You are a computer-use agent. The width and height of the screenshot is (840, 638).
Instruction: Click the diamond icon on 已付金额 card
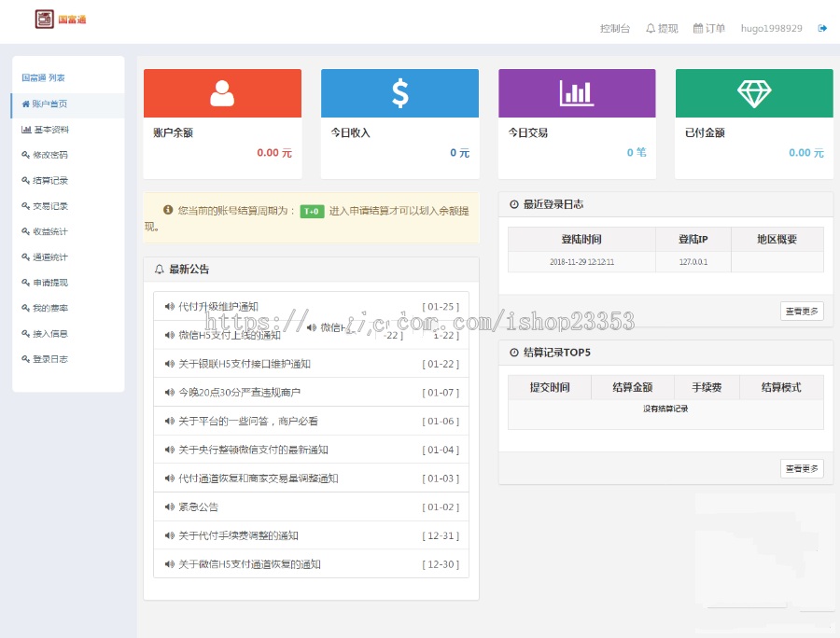tap(754, 92)
